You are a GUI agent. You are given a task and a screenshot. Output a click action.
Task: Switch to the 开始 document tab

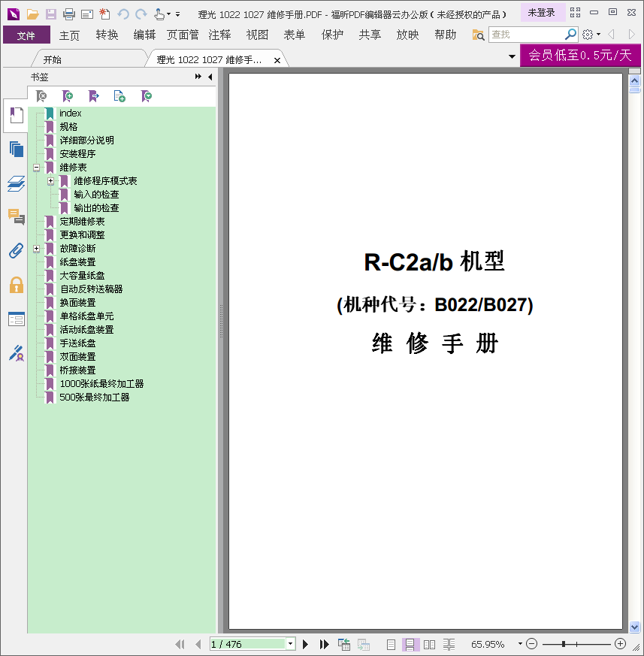pyautogui.click(x=53, y=60)
